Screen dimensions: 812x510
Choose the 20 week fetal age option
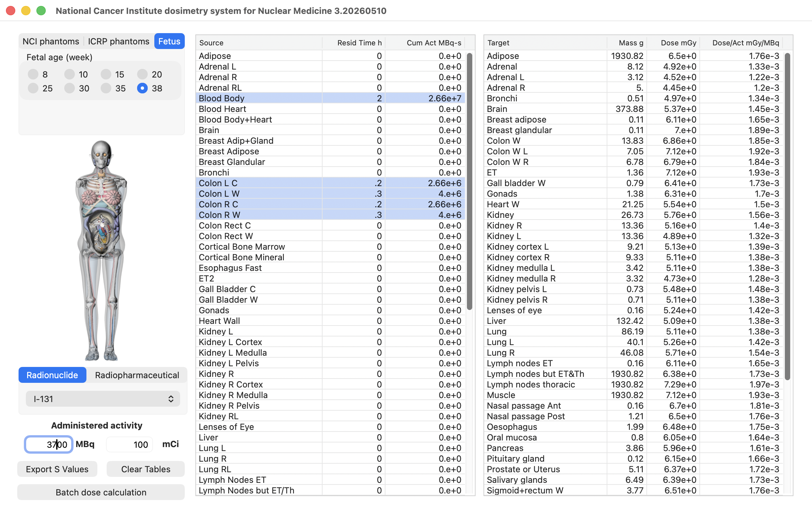[x=142, y=74]
